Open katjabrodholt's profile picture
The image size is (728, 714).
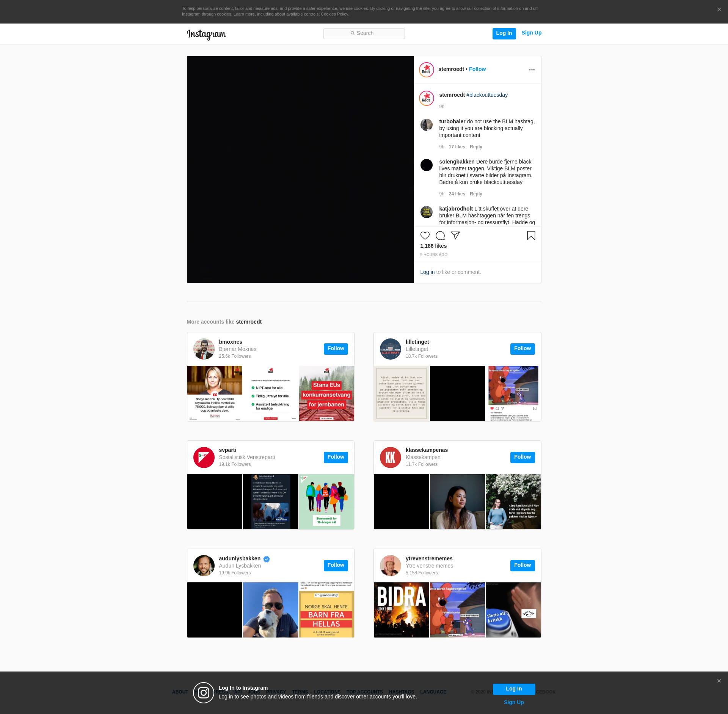pyautogui.click(x=427, y=212)
